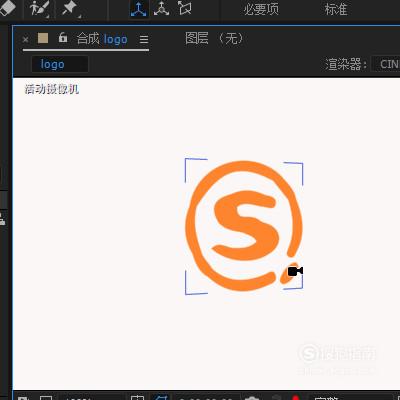
Task: Switch to the 标准 workspace
Action: (336, 9)
